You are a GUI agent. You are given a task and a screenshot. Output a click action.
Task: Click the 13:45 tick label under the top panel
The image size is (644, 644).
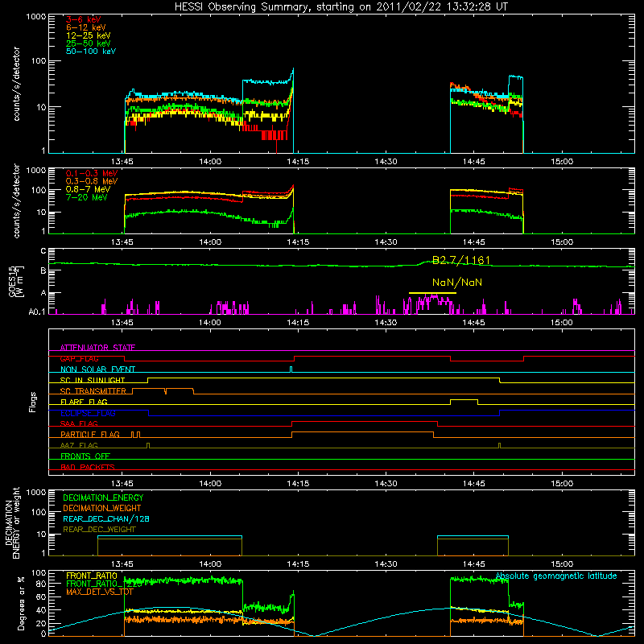click(x=122, y=162)
